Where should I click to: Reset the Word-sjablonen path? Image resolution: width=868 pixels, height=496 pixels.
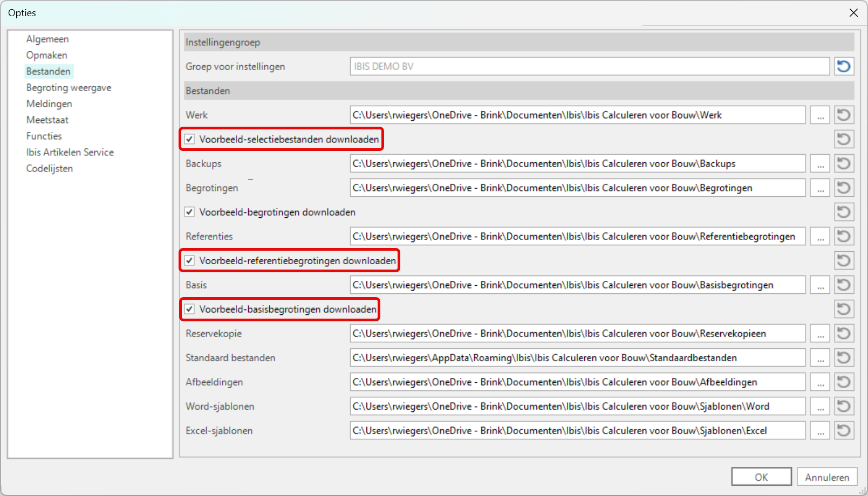coord(844,406)
